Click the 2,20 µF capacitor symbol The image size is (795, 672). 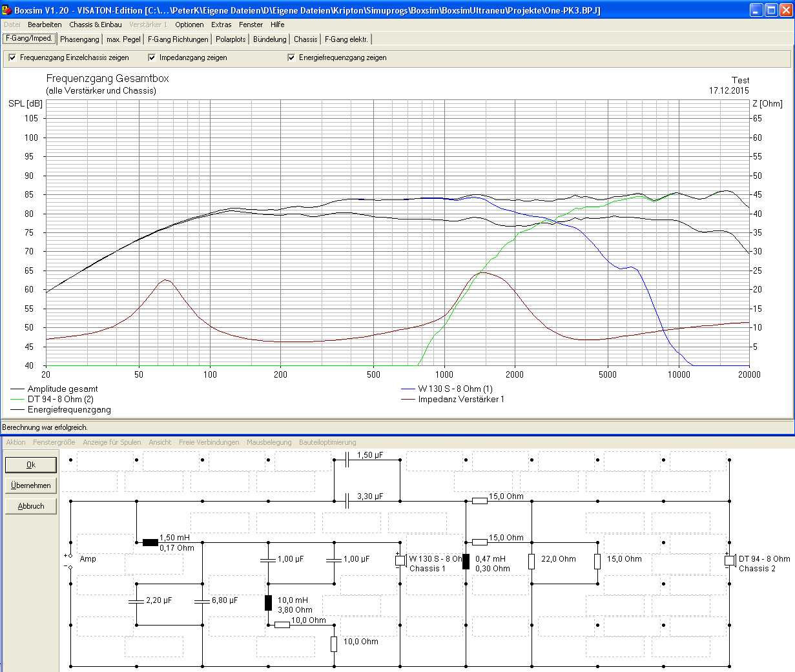click(136, 602)
